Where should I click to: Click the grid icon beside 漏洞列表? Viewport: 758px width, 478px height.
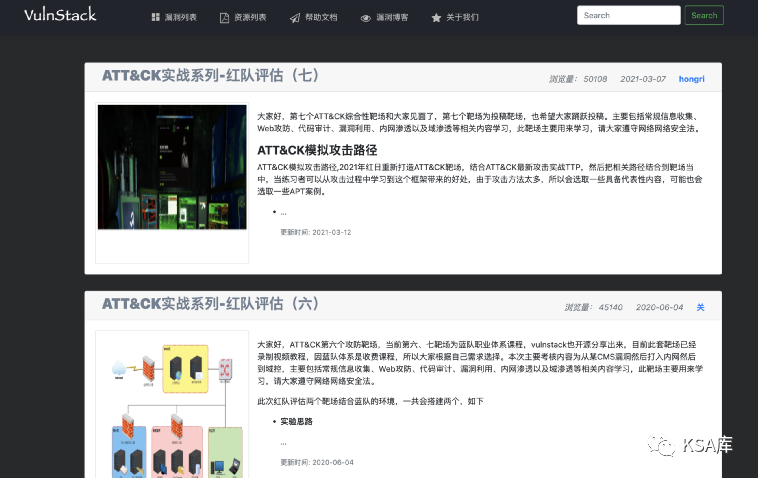(155, 17)
